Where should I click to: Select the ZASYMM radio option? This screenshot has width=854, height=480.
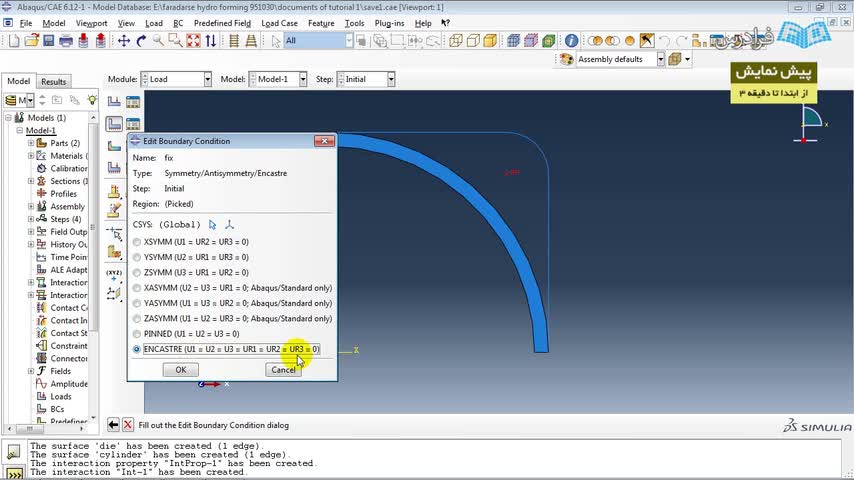point(137,318)
